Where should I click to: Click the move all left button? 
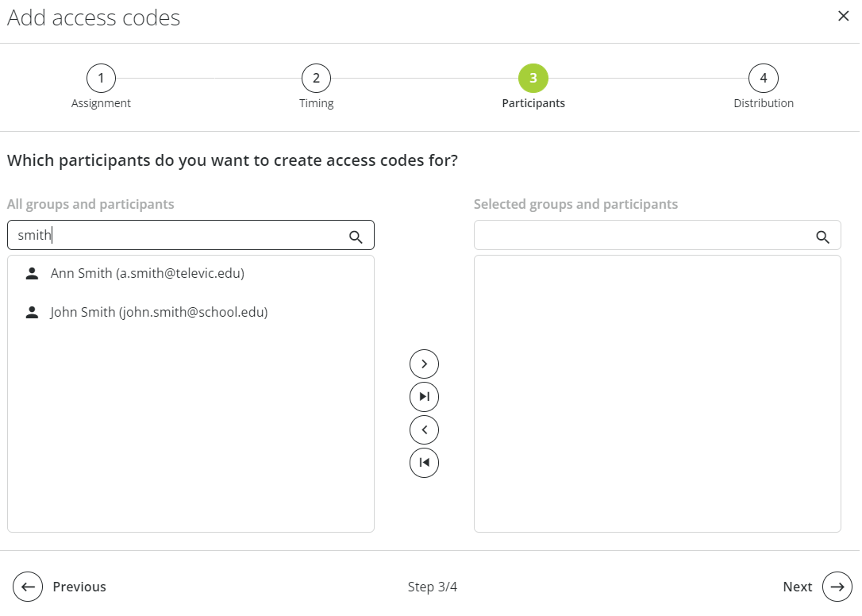(424, 463)
